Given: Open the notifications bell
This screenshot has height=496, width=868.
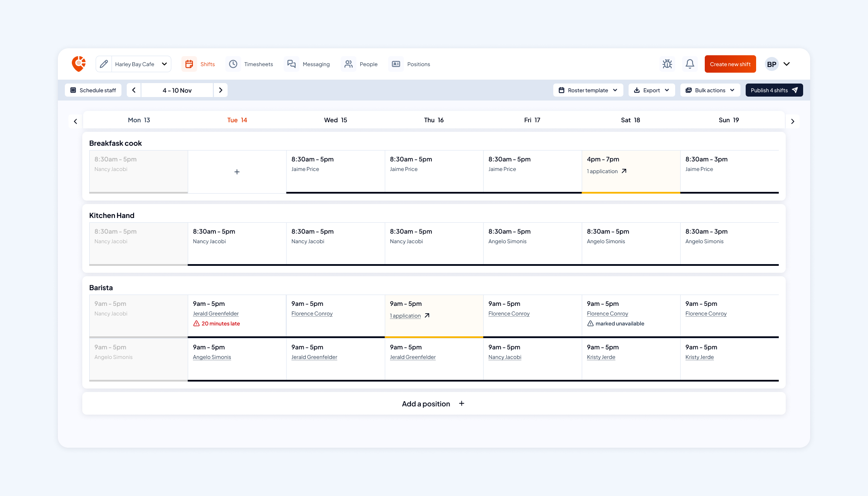Looking at the screenshot, I should click(690, 64).
